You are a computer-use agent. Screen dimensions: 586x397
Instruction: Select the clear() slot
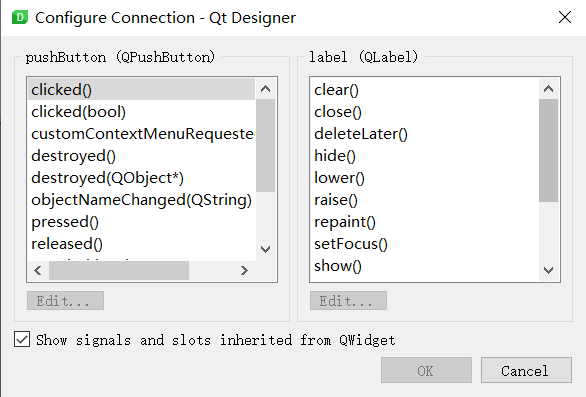tap(425, 90)
